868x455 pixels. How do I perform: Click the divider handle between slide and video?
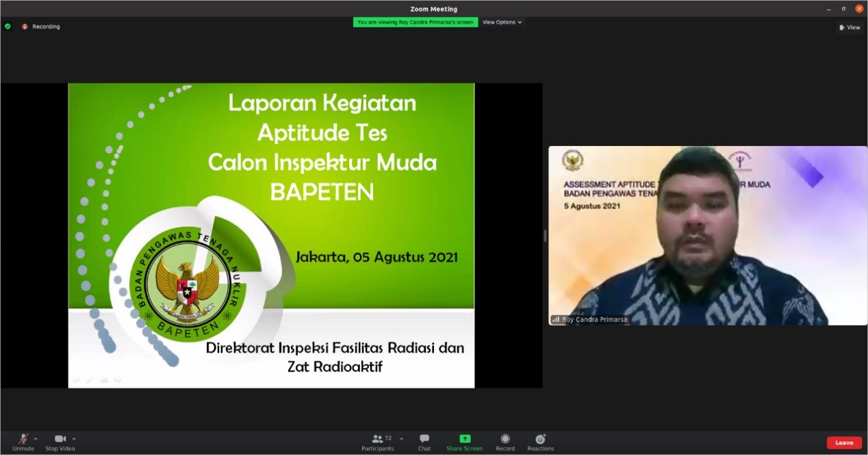coord(545,236)
